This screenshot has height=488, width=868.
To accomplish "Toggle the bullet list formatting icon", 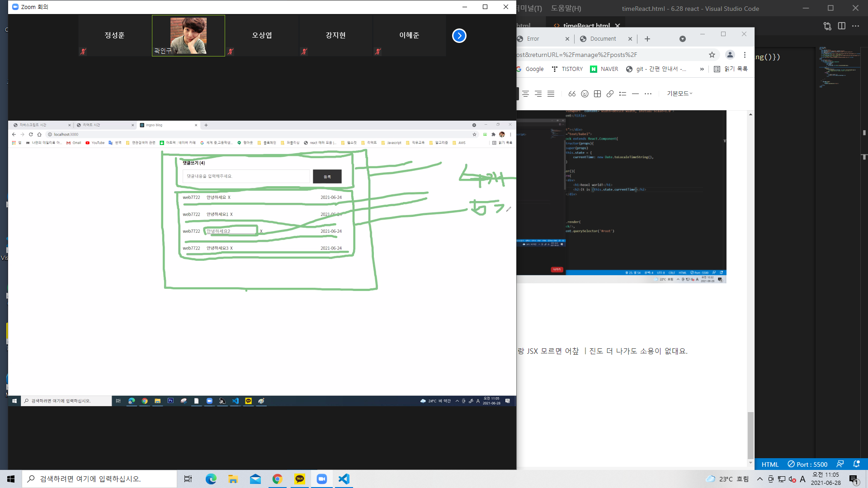I will (x=623, y=94).
